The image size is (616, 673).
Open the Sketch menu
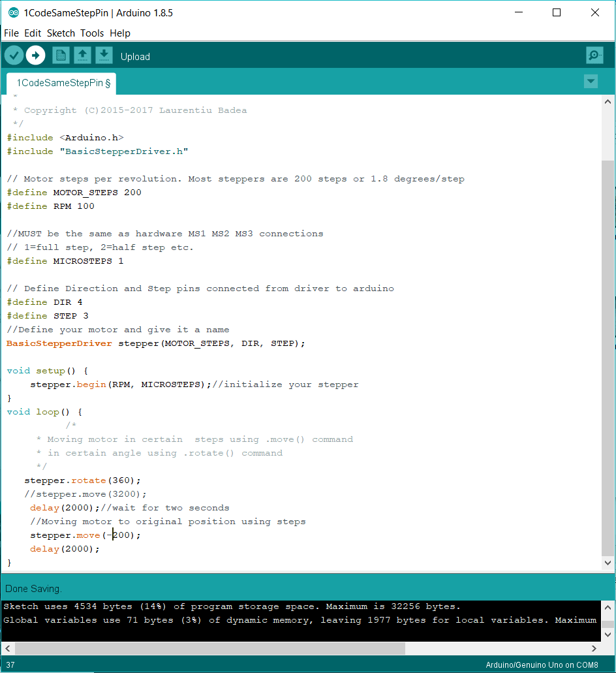(61, 33)
